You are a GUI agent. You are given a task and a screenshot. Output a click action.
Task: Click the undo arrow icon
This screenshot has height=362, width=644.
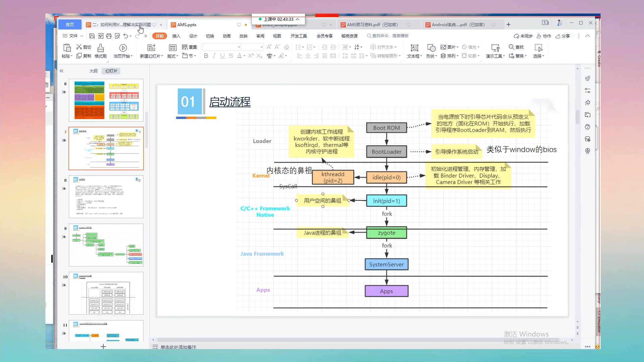tap(125, 36)
